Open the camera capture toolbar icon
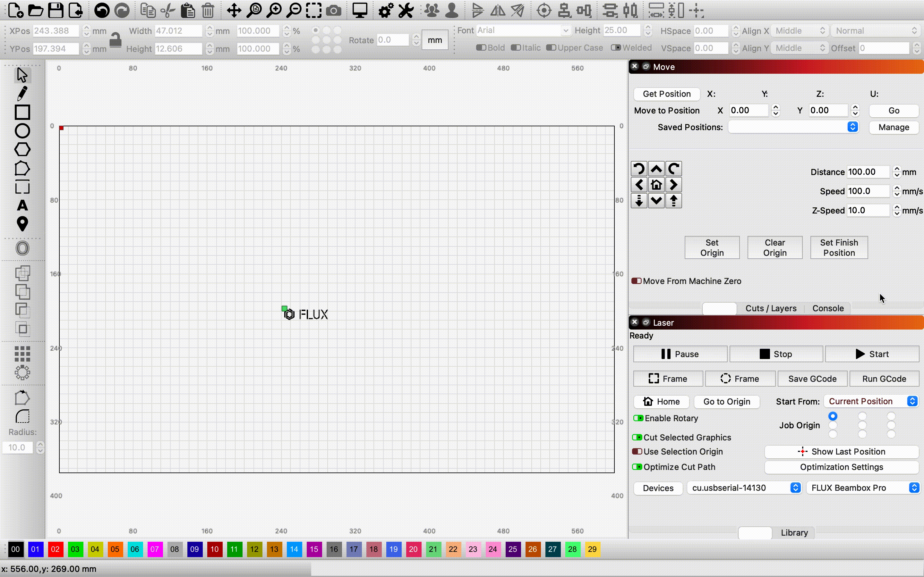The width and height of the screenshot is (924, 577). pos(333,11)
